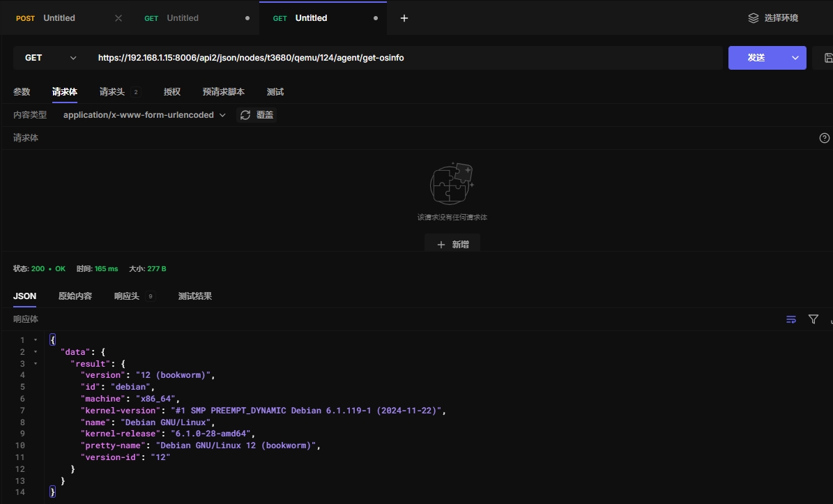The width and height of the screenshot is (833, 504).
Task: Close the POST Untitled tab
Action: pyautogui.click(x=119, y=18)
